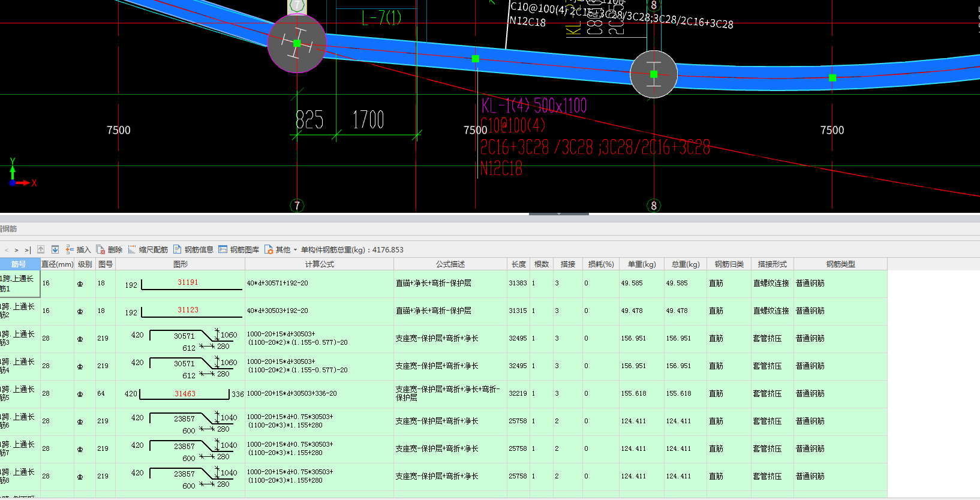The width and height of the screenshot is (980, 500).
Task: Click the 长度 column header
Action: click(x=519, y=264)
